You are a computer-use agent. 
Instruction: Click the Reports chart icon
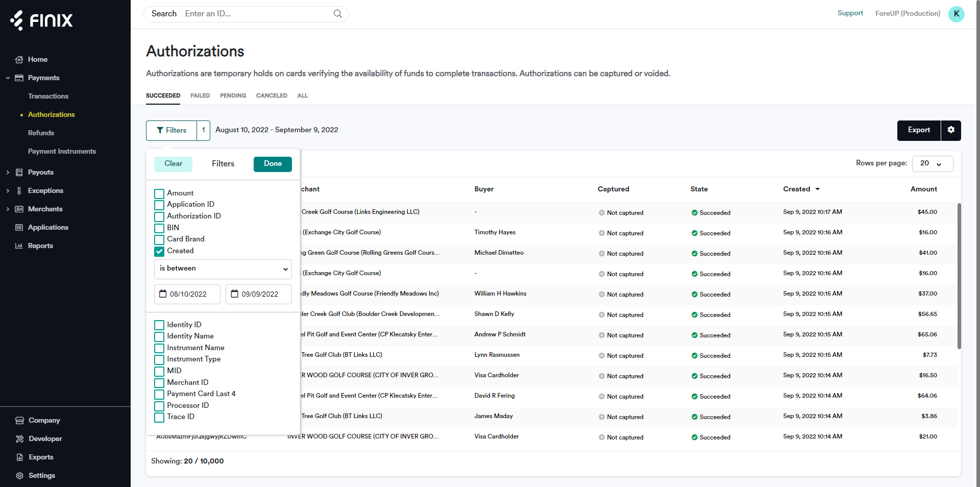pos(19,246)
